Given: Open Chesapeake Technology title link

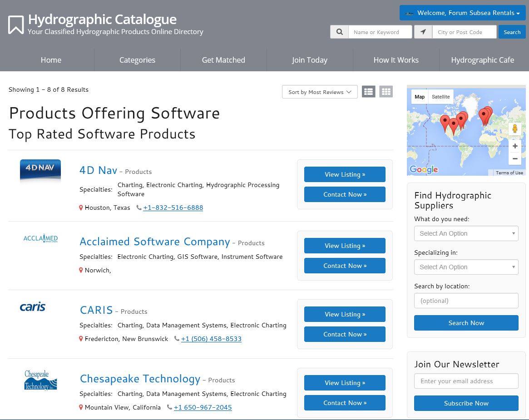Looking at the screenshot, I should tap(140, 379).
